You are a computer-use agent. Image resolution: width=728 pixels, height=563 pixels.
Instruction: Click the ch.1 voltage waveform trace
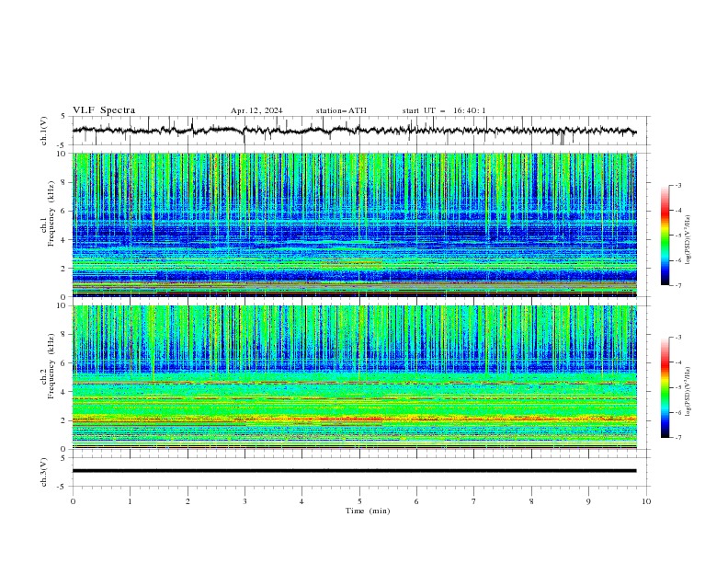tap(355, 131)
